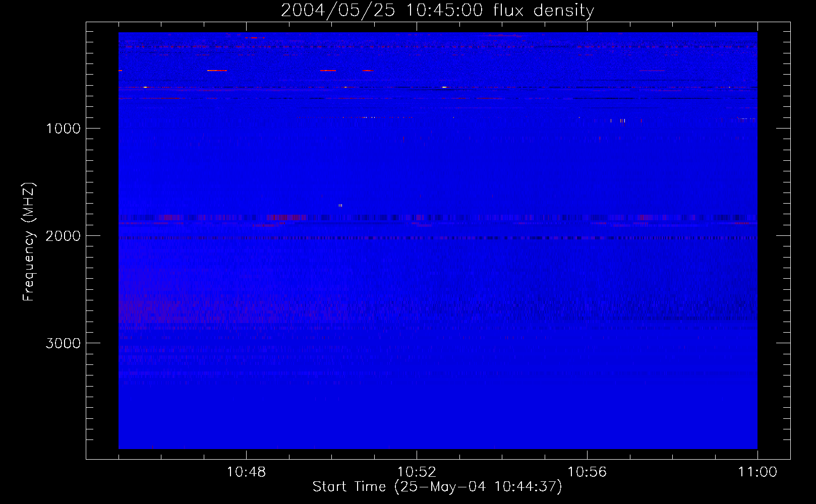Screen dimensions: 816x504
Task: Click the 10:52 time tick label
Action: coord(417,472)
